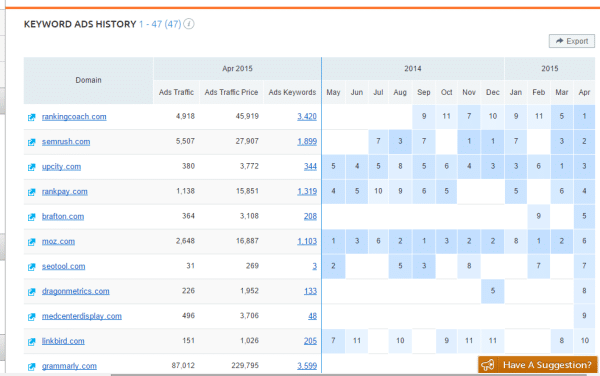Image resolution: width=600 pixels, height=376 pixels.
Task: Open external link icon beside linkbird.com
Action: click(x=32, y=342)
